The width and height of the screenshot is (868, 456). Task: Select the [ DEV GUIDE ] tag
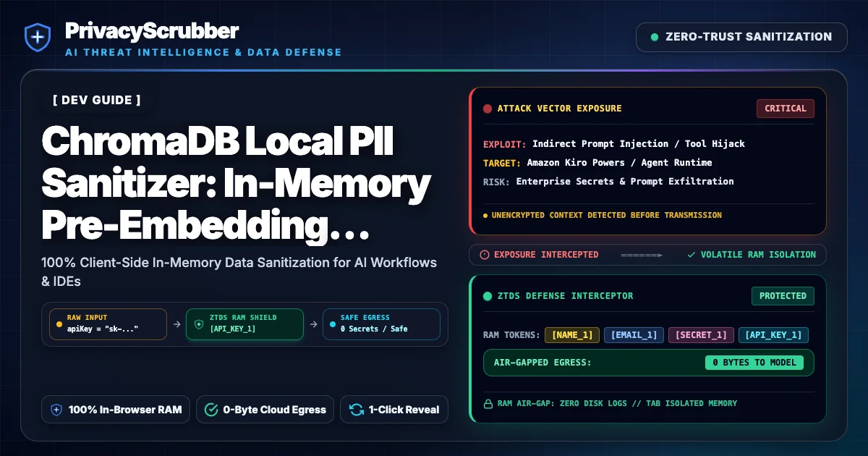[x=96, y=100]
